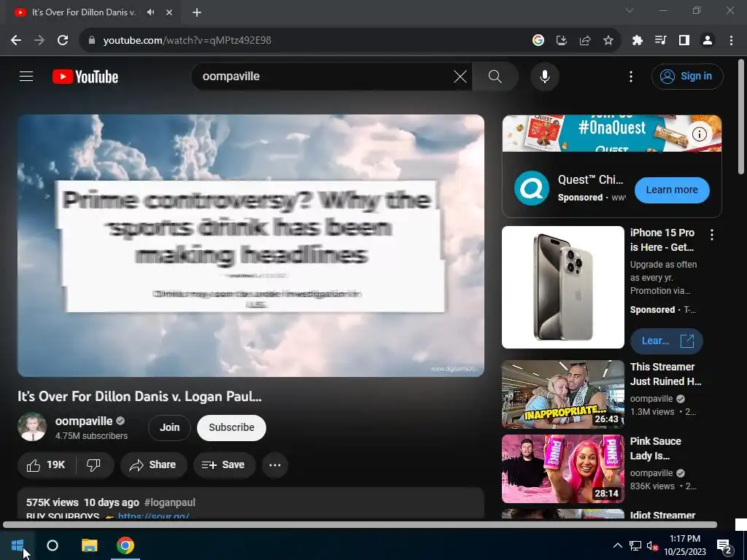
Task: Click Learn more on the Quest ad
Action: (672, 190)
